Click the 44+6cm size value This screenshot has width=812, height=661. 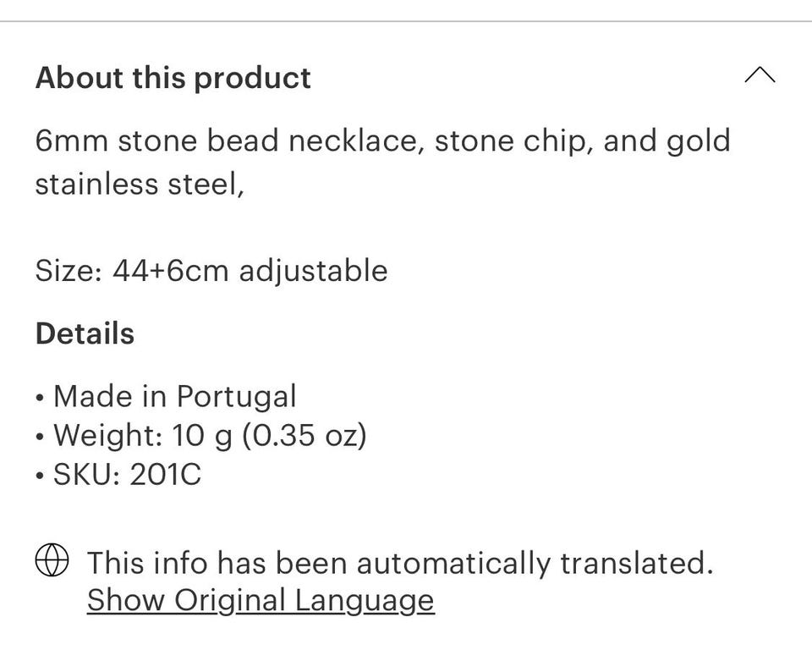[171, 271]
